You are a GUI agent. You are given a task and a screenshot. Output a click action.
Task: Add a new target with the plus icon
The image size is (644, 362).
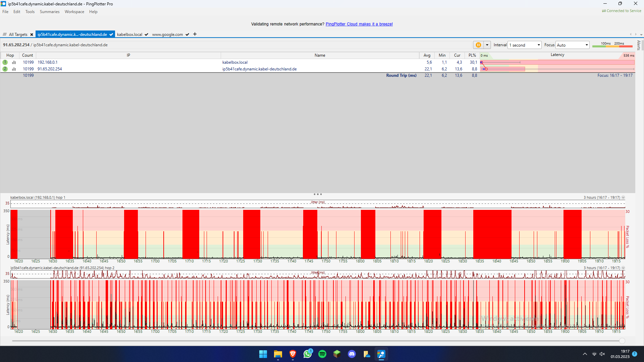[195, 34]
